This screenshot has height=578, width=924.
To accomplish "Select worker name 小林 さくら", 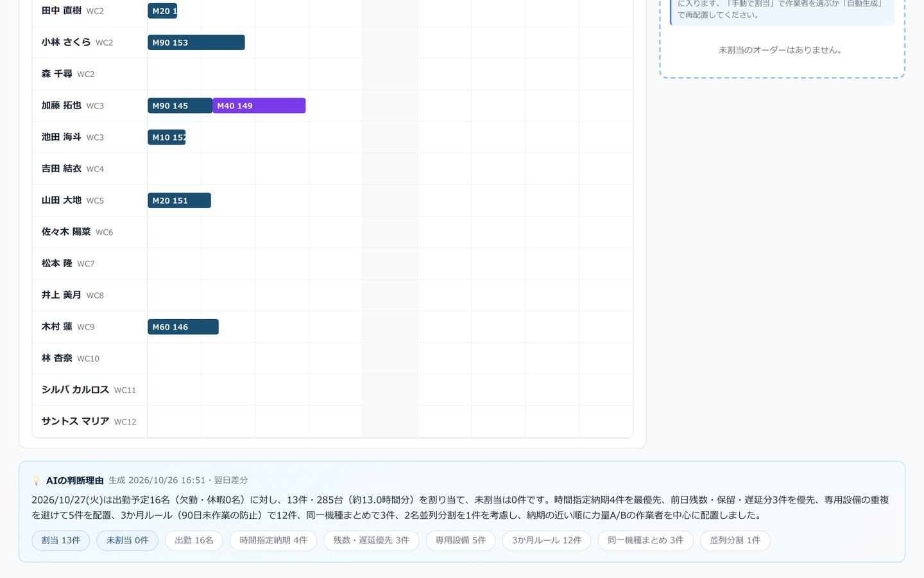I will [66, 42].
